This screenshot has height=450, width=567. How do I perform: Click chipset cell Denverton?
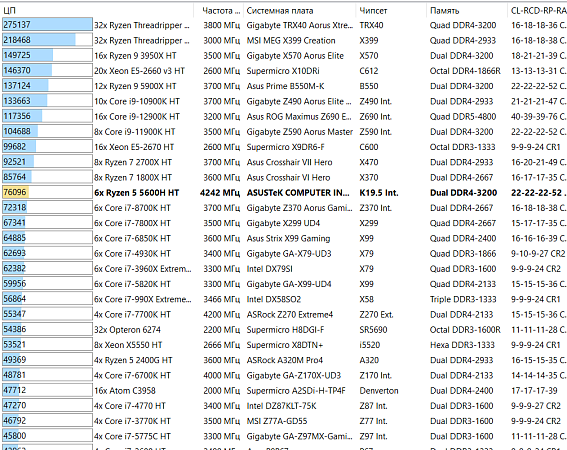tap(379, 391)
